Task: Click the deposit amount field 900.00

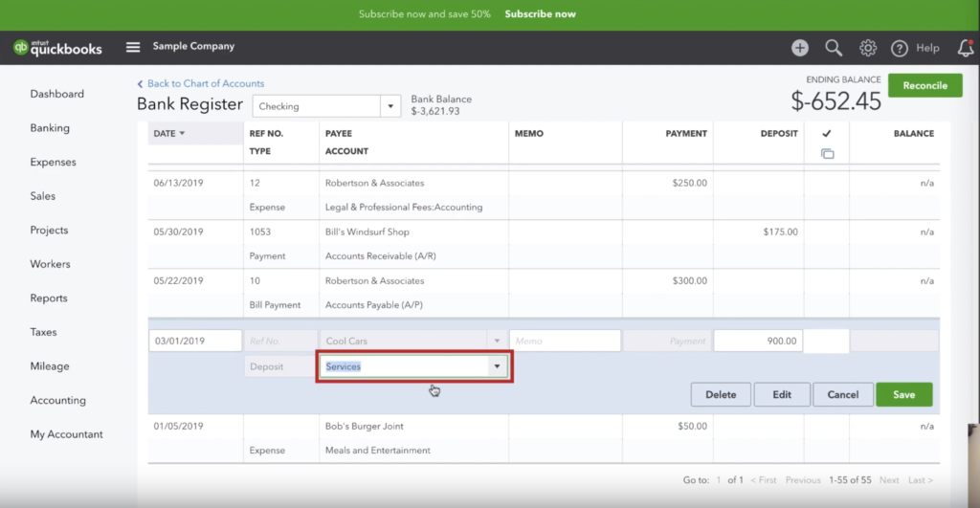Action: [x=758, y=342]
